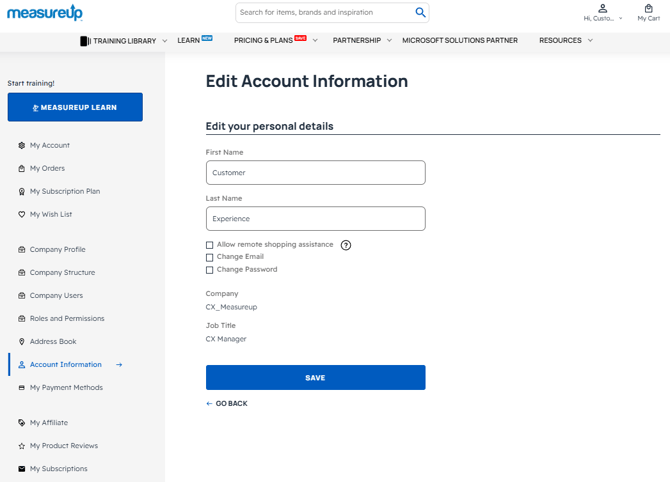
Task: Open the Microsoft Solutions Partner menu item
Action: pyautogui.click(x=459, y=41)
